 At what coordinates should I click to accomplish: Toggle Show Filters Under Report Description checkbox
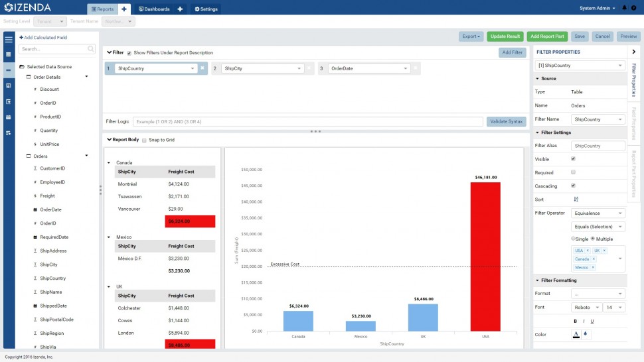129,53
